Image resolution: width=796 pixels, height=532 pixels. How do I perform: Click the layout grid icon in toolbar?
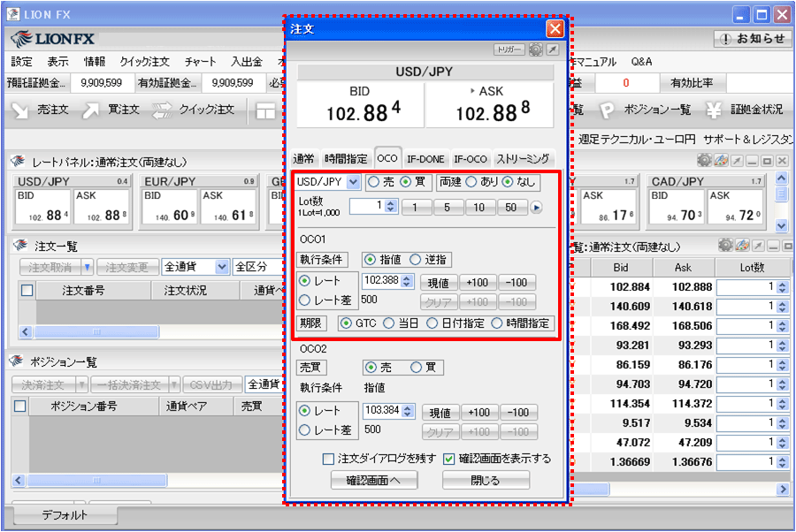pos(265,110)
